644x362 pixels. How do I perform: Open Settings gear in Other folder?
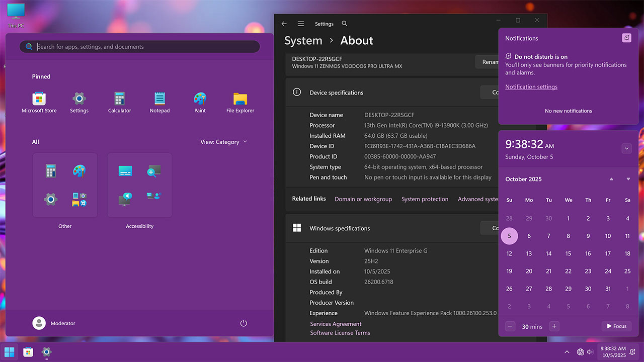[50, 200]
